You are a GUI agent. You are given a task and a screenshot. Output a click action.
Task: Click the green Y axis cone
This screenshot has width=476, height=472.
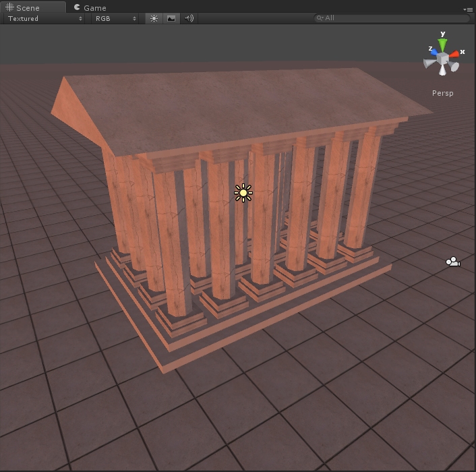pos(442,45)
